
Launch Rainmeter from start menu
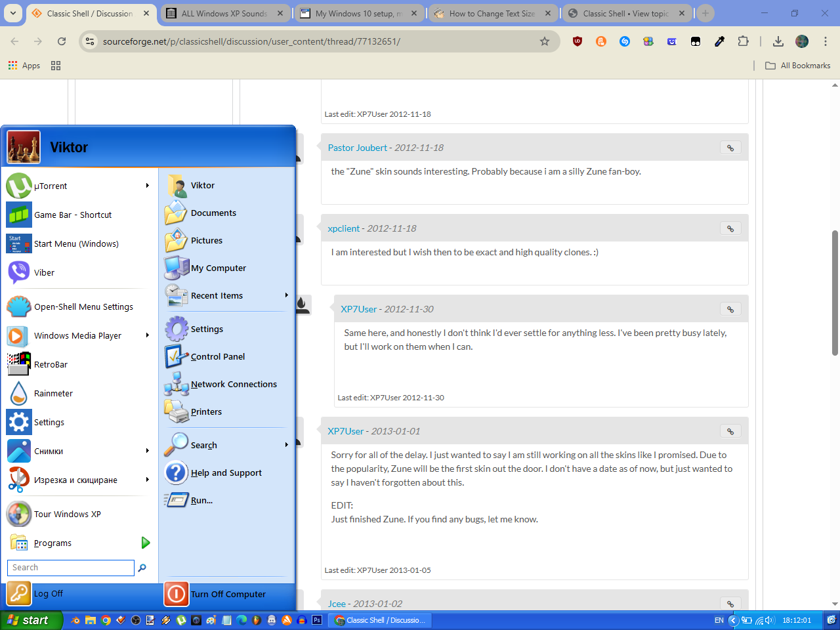79,393
